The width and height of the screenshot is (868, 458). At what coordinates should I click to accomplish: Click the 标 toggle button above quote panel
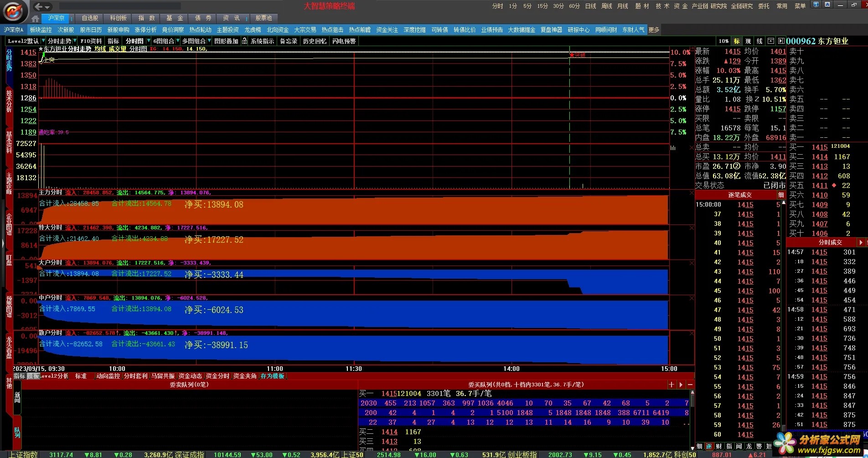(x=737, y=41)
